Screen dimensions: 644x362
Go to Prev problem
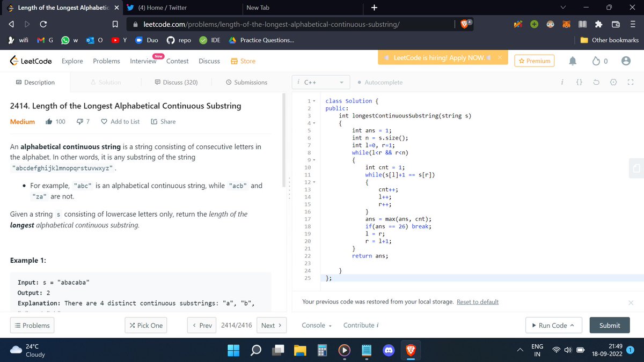(201, 326)
